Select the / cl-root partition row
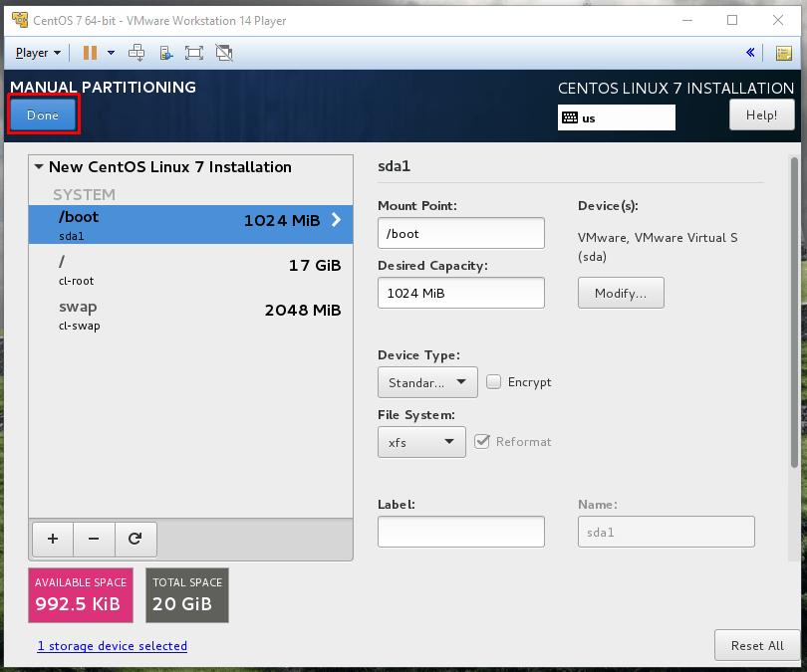Image resolution: width=807 pixels, height=672 pixels. pos(190,270)
